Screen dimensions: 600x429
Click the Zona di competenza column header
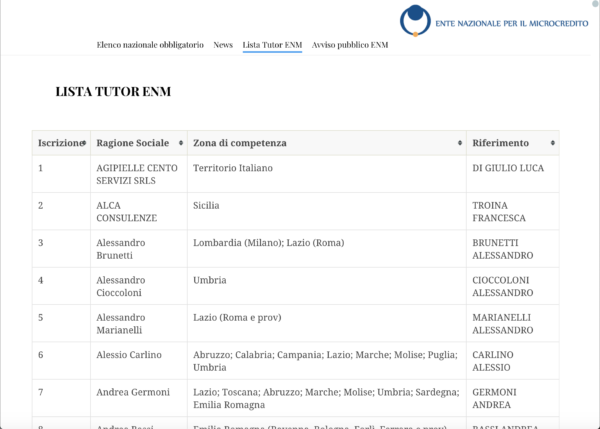327,143
